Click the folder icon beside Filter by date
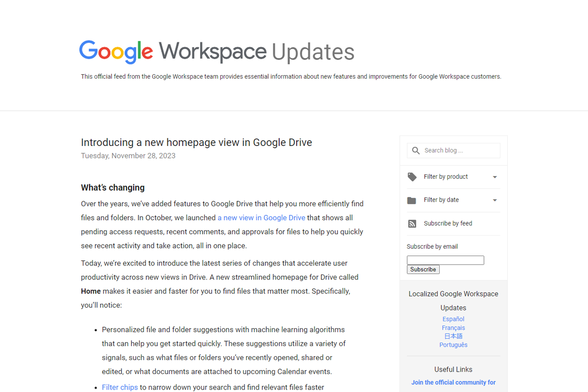This screenshot has width=588, height=392. point(412,200)
